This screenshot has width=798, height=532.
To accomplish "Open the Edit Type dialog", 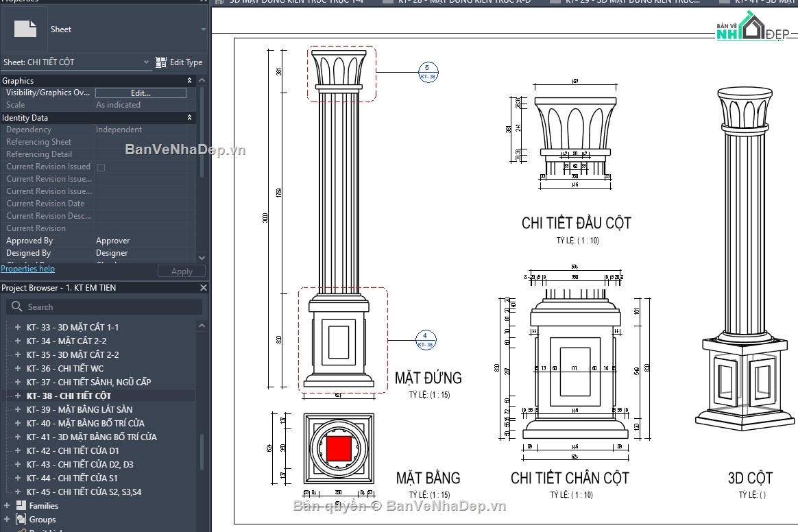I will pos(179,62).
